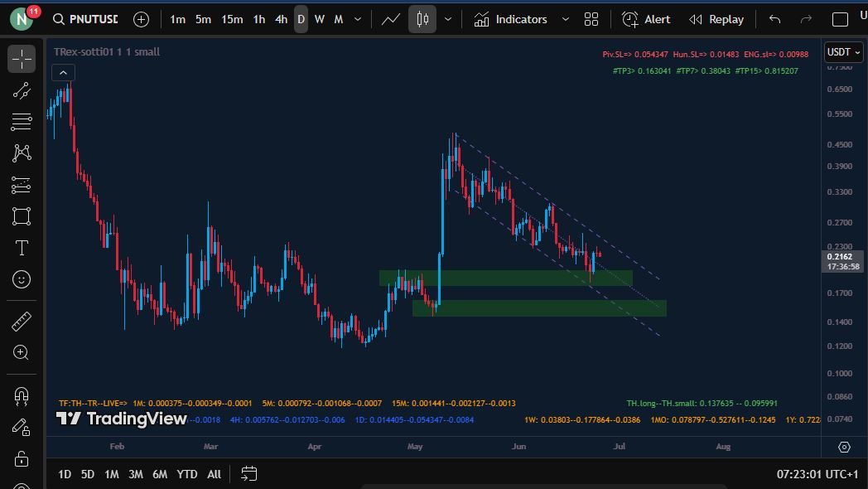Click the PNUTUSD symbol search field
Screen dimensions: 868x489
[x=84, y=19]
